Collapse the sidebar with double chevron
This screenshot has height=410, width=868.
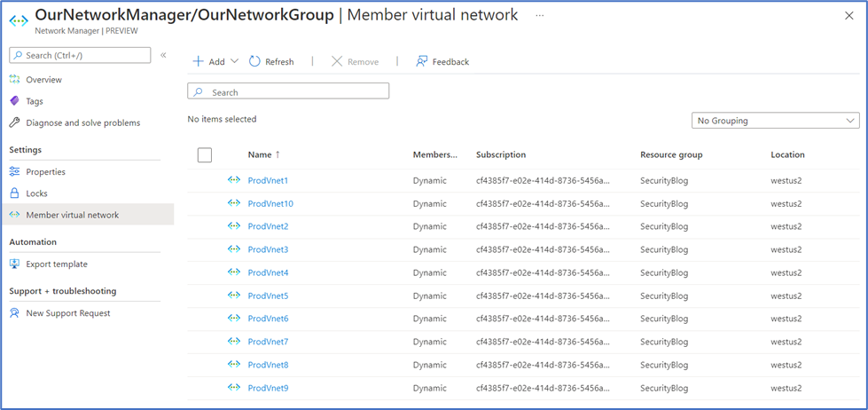(163, 55)
